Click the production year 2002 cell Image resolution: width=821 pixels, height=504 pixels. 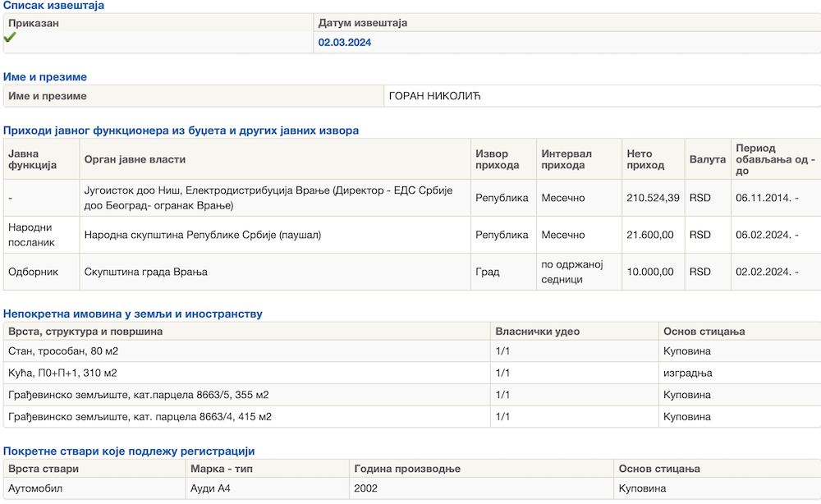[366, 489]
